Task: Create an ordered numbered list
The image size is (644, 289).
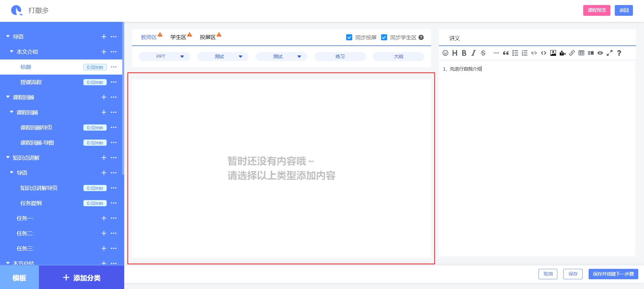Action: [x=524, y=53]
